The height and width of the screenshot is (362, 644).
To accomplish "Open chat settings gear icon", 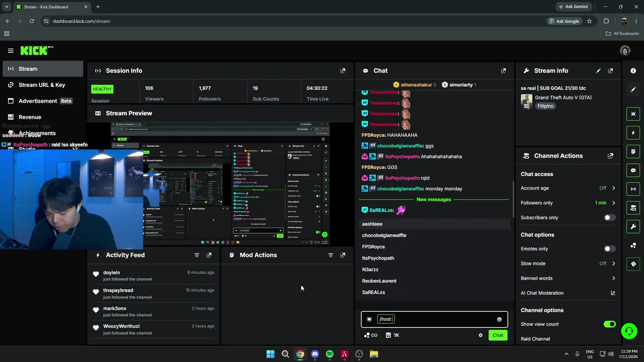I will pyautogui.click(x=480, y=335).
